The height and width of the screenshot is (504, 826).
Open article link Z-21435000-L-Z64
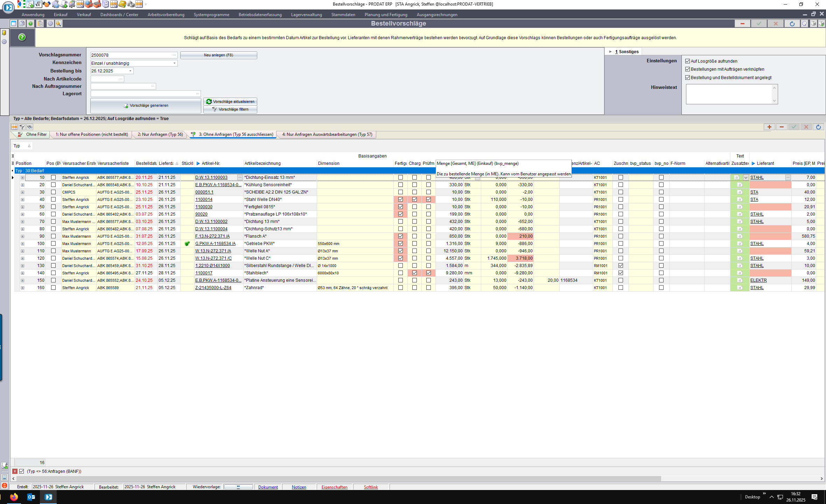[213, 288]
